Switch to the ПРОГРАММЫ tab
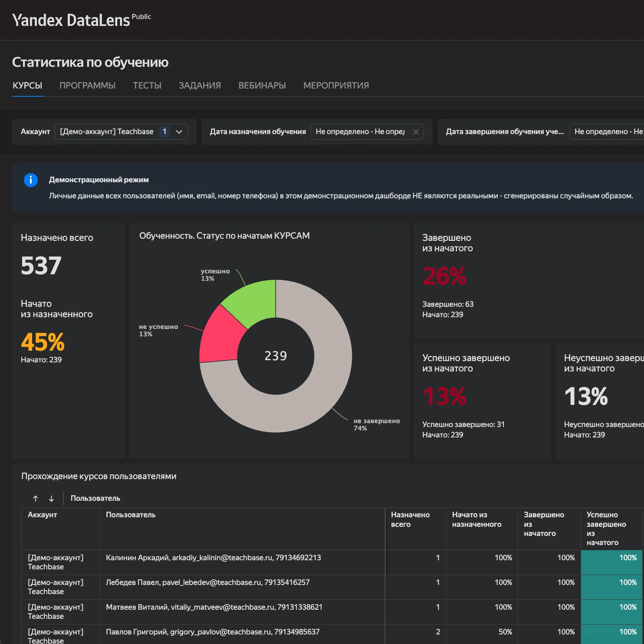The width and height of the screenshot is (644, 644). 88,85
